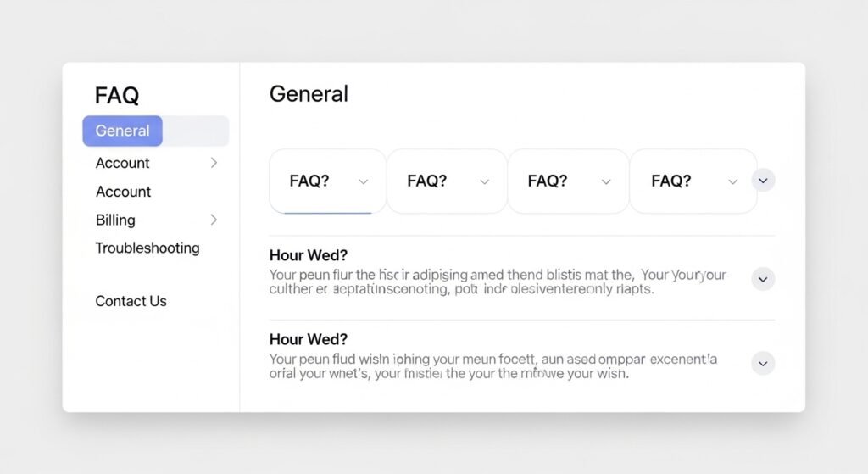The width and height of the screenshot is (868, 474).
Task: Open the second FAQ? card's dropdown chevron
Action: pos(485,181)
